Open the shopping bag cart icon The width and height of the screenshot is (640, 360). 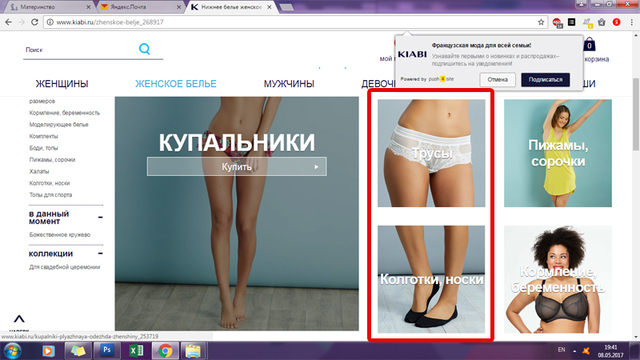coord(589,44)
